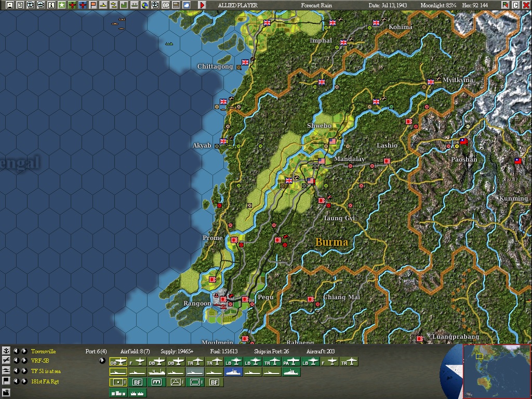
Task: Go to next task force after TF 51
Action: 24,371
